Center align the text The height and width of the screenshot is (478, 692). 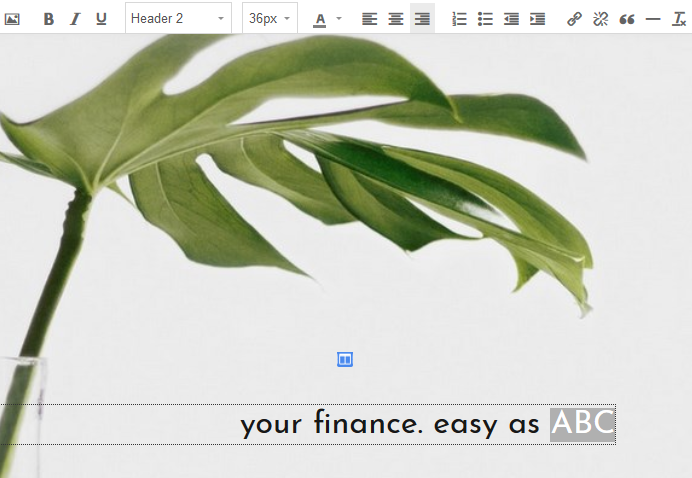pyautogui.click(x=396, y=19)
